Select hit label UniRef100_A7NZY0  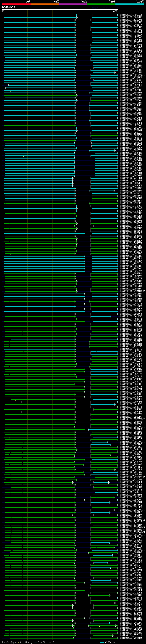pyautogui.click(x=131, y=349)
